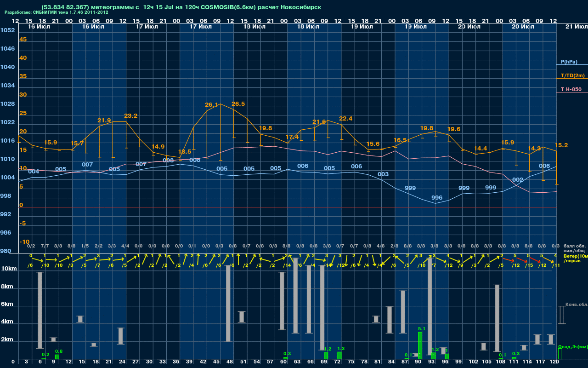
Task: Click the 0.2 precipitation value label
Action: pyautogui.click(x=45, y=355)
